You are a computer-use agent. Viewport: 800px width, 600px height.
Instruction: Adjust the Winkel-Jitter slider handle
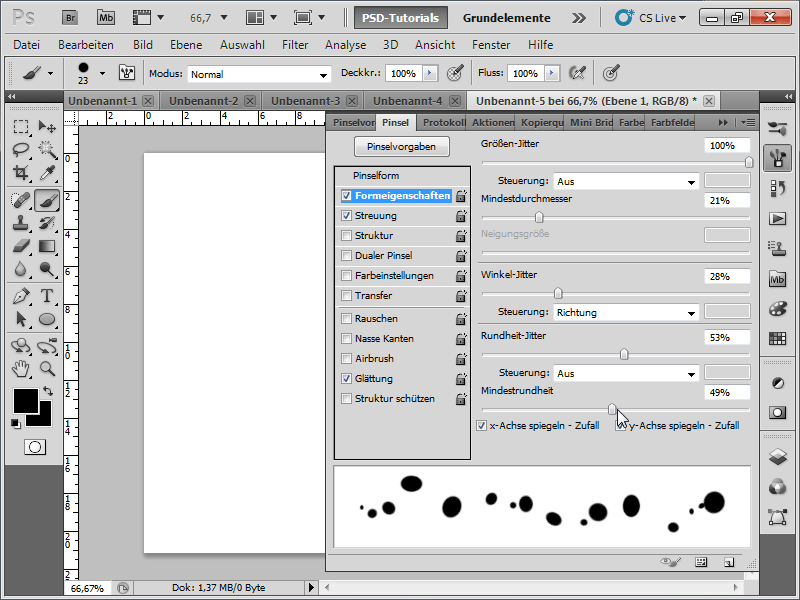(558, 293)
